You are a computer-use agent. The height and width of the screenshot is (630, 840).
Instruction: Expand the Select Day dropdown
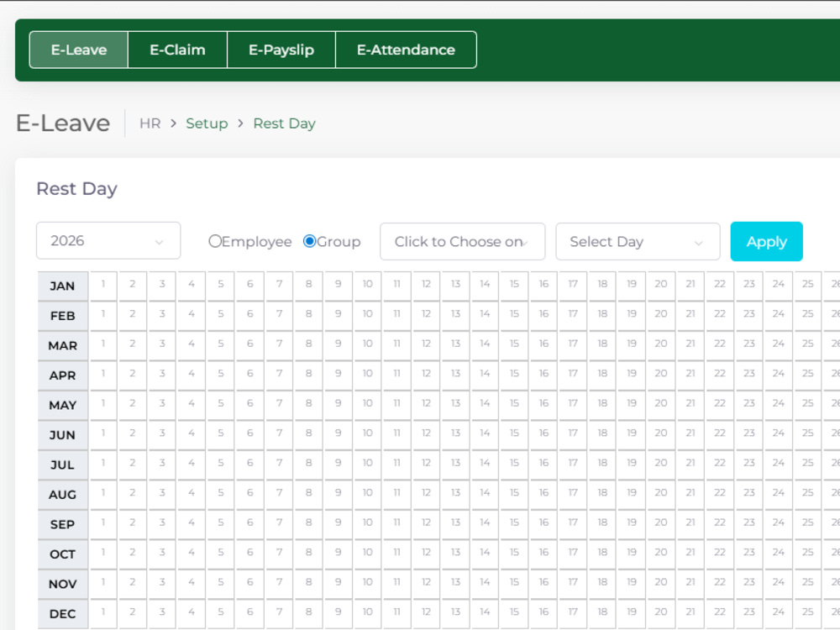click(x=638, y=242)
